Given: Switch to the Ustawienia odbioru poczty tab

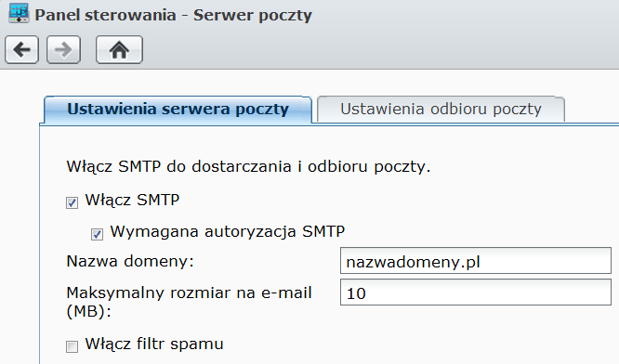Looking at the screenshot, I should [x=441, y=110].
